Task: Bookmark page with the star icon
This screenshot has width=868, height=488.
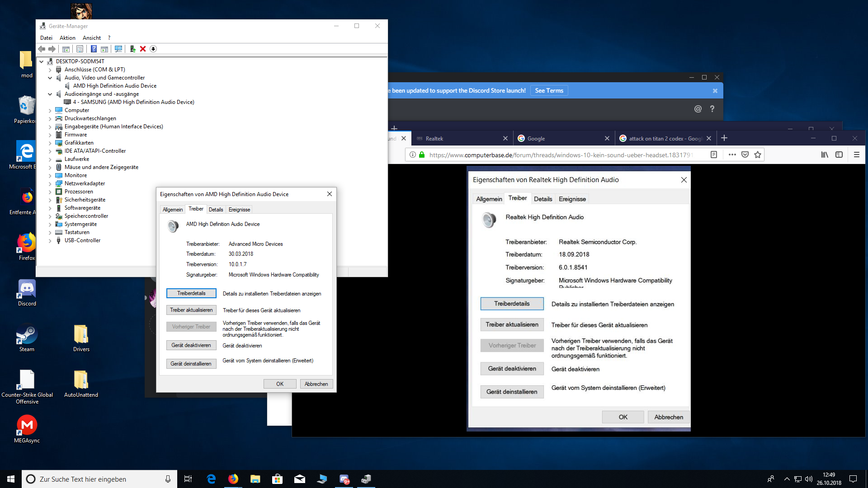Action: 758,155
